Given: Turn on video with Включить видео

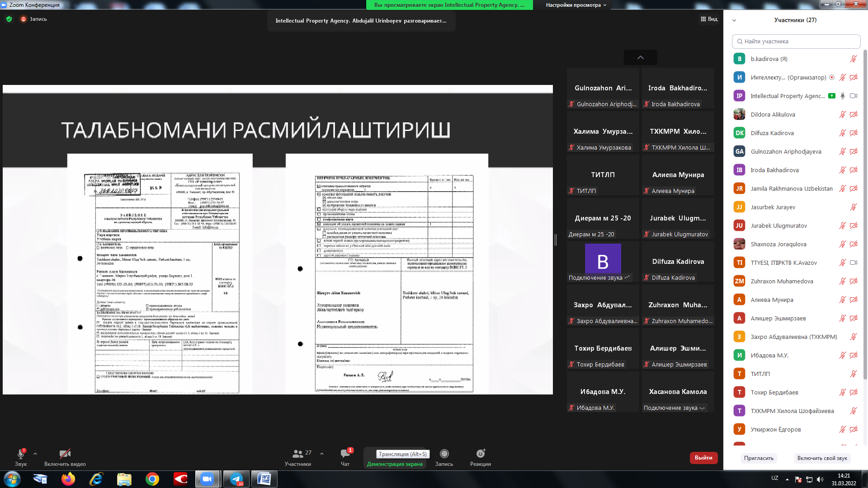Looking at the screenshot, I should [x=65, y=454].
